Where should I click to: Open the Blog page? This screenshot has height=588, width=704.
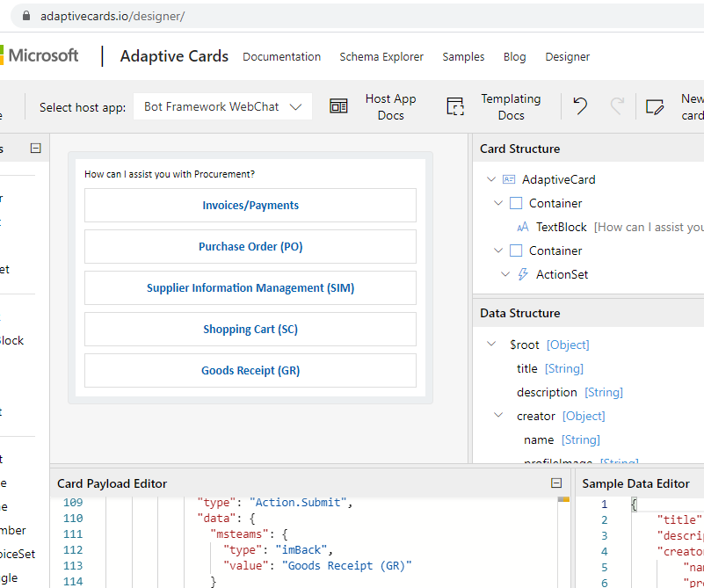coord(514,56)
